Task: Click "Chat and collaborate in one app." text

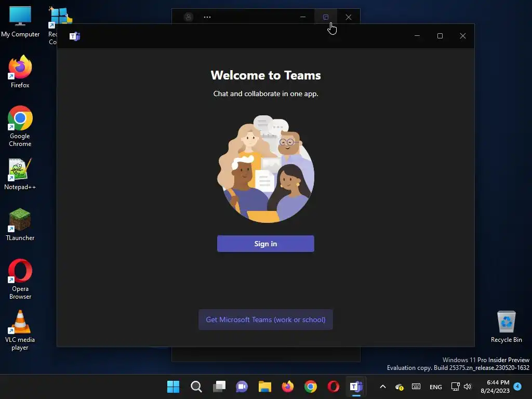Action: (x=265, y=94)
